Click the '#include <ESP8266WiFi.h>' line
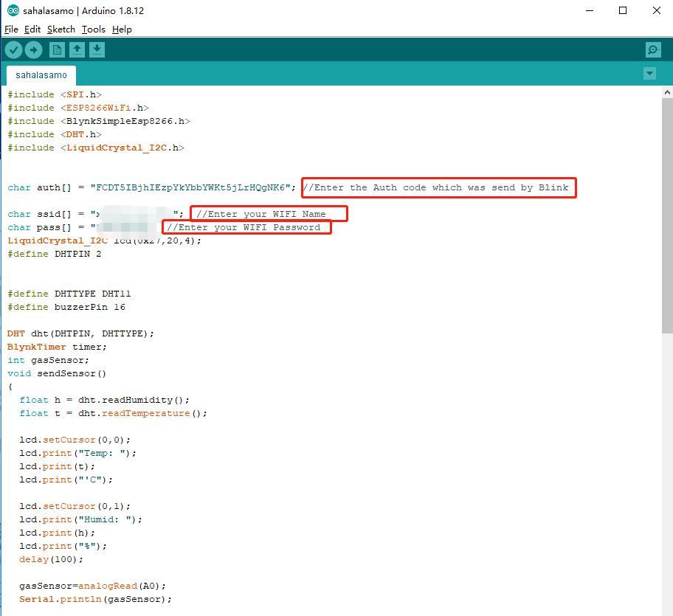This screenshot has height=616, width=673. [78, 108]
